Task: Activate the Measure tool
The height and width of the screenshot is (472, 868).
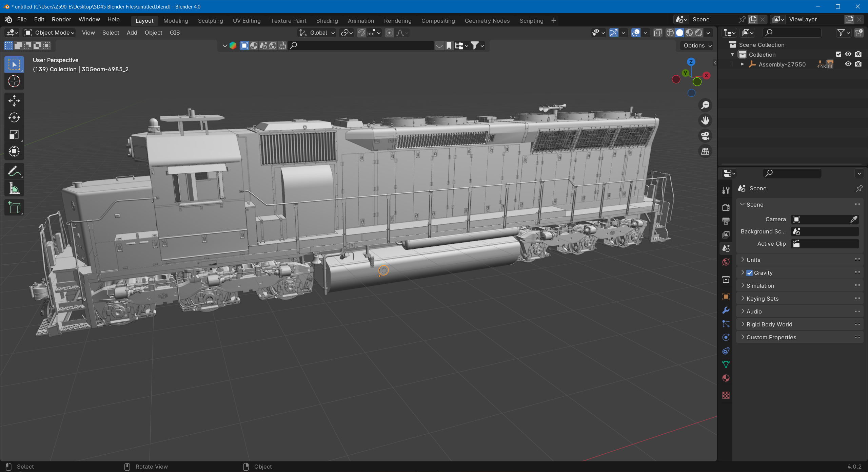Action: click(x=14, y=188)
